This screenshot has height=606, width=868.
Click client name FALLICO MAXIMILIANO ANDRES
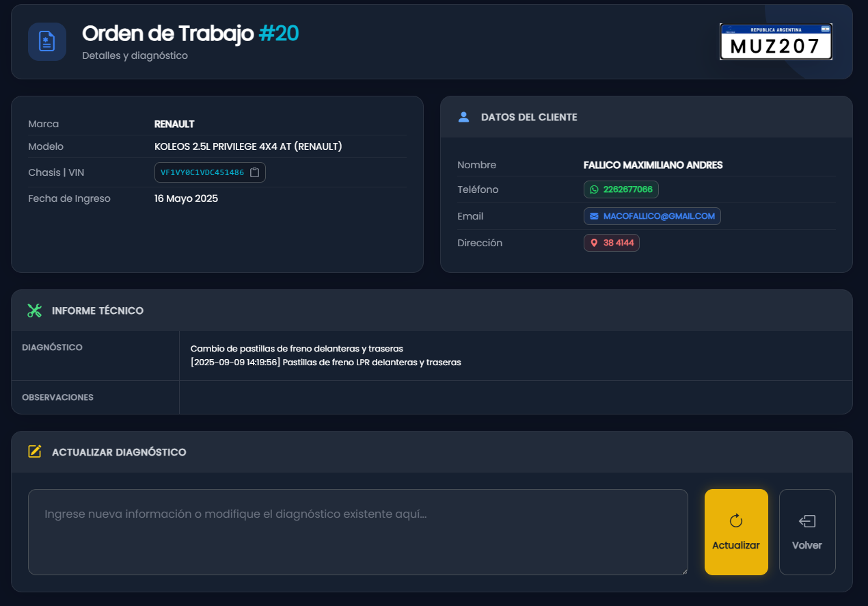pos(653,165)
